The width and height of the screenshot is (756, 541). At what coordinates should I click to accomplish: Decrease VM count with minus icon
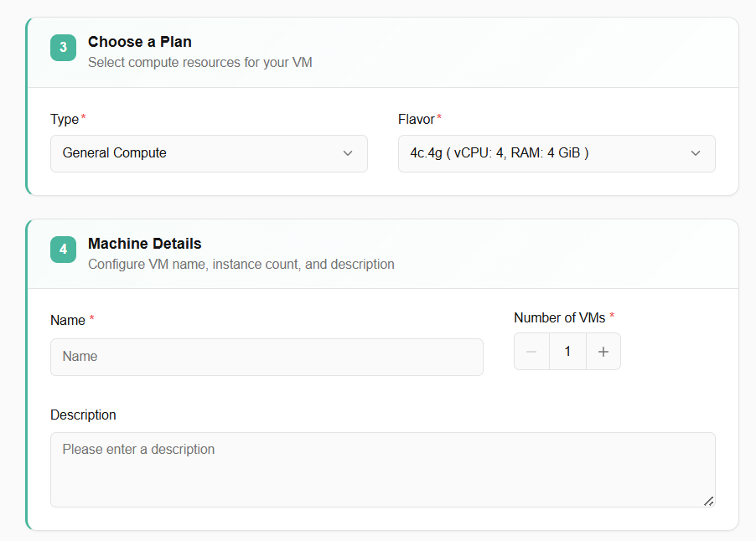pyautogui.click(x=531, y=352)
